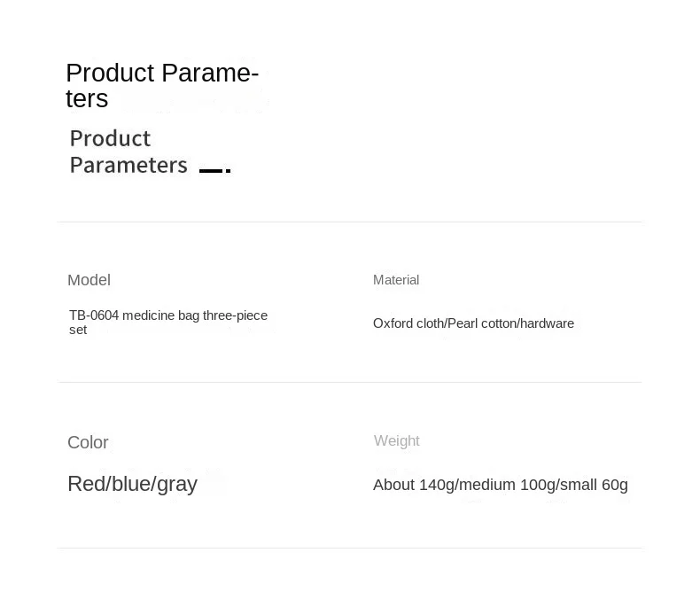The width and height of the screenshot is (700, 607).
Task: Click the word "Red" in the color value
Action: 85,484
